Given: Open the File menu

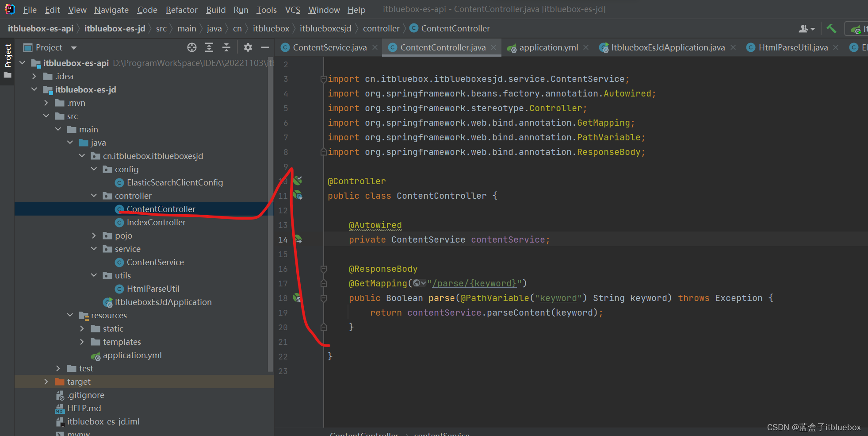Looking at the screenshot, I should click(x=30, y=10).
